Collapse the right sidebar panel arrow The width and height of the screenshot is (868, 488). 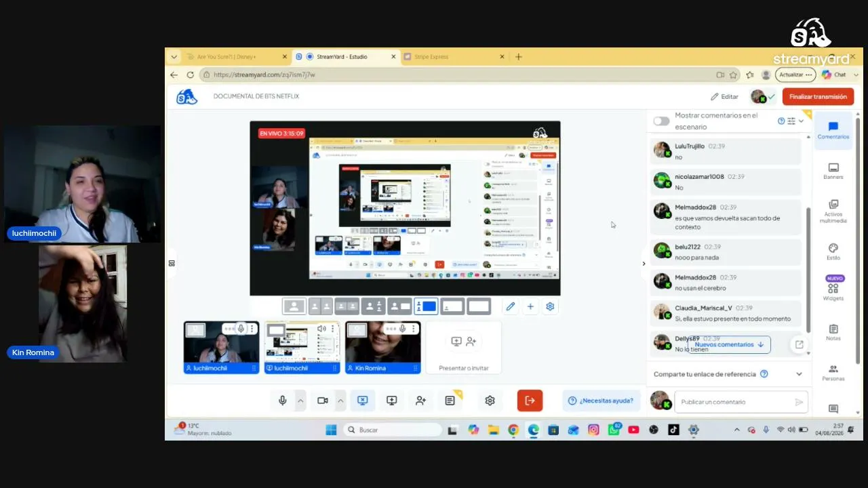click(x=644, y=264)
